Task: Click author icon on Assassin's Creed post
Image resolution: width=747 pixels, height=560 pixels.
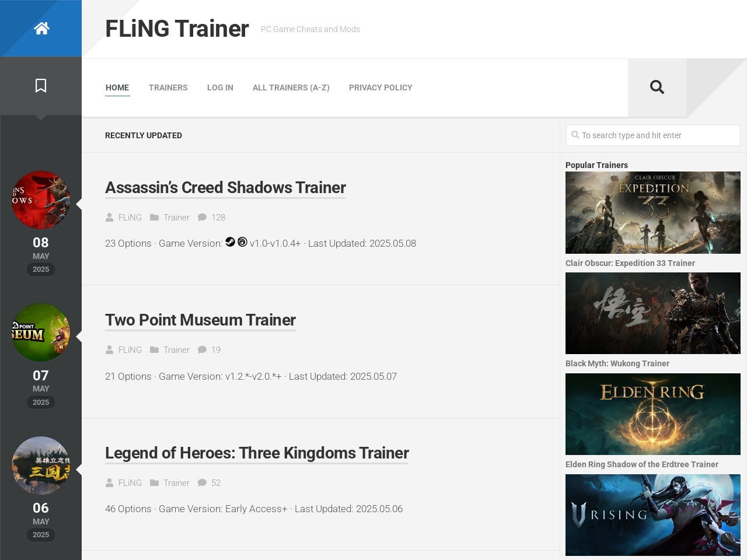Action: click(109, 217)
